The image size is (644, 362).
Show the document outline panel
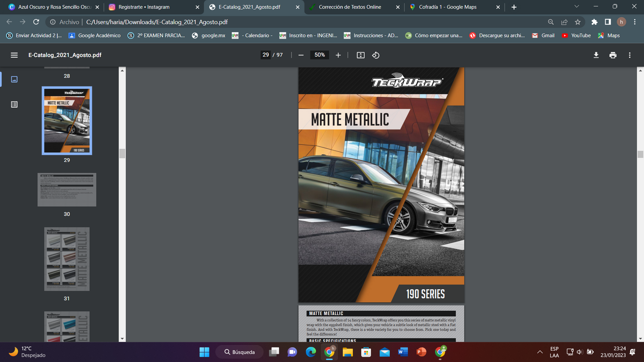tap(14, 104)
